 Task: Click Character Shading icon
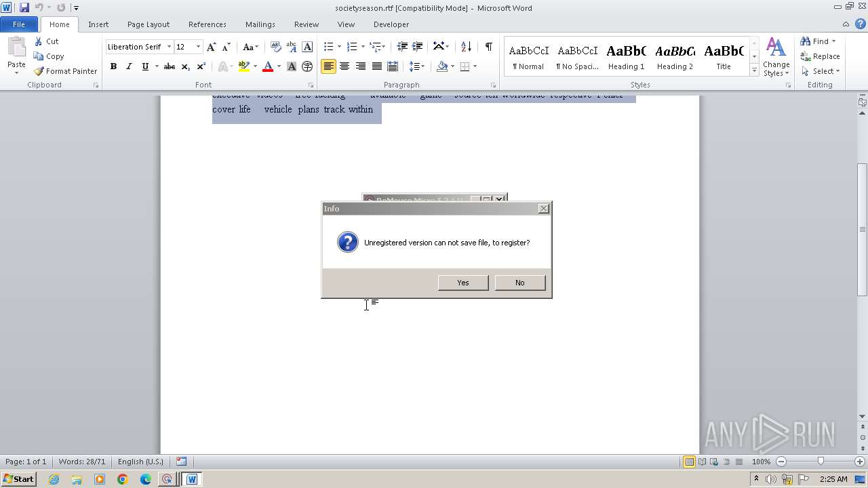(x=292, y=66)
